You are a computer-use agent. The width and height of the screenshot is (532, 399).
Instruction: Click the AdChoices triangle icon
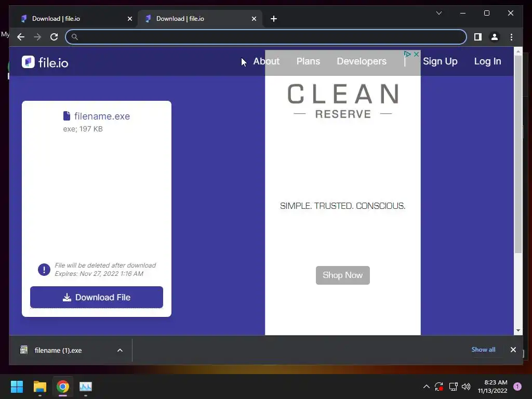click(x=407, y=54)
